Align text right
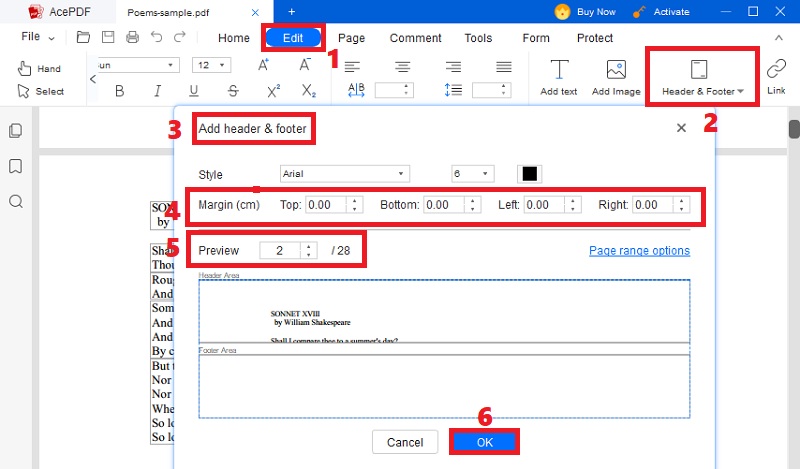The width and height of the screenshot is (800, 469). 453,66
